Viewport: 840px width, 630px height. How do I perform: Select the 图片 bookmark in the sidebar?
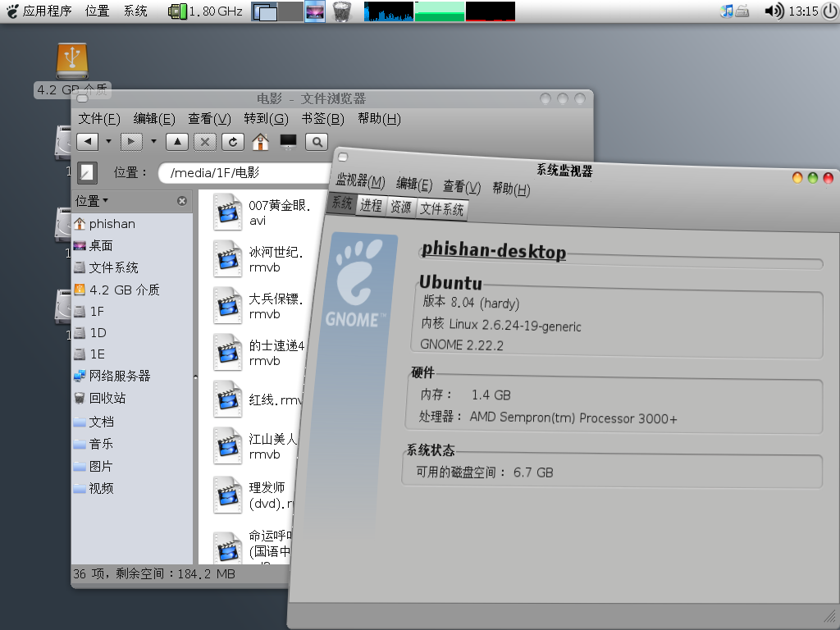[x=94, y=466]
